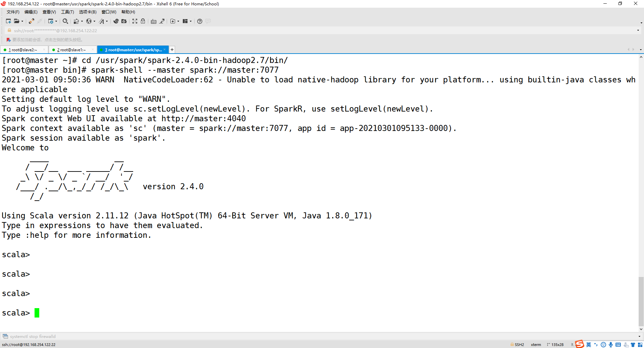Close the root@master tab

(165, 50)
